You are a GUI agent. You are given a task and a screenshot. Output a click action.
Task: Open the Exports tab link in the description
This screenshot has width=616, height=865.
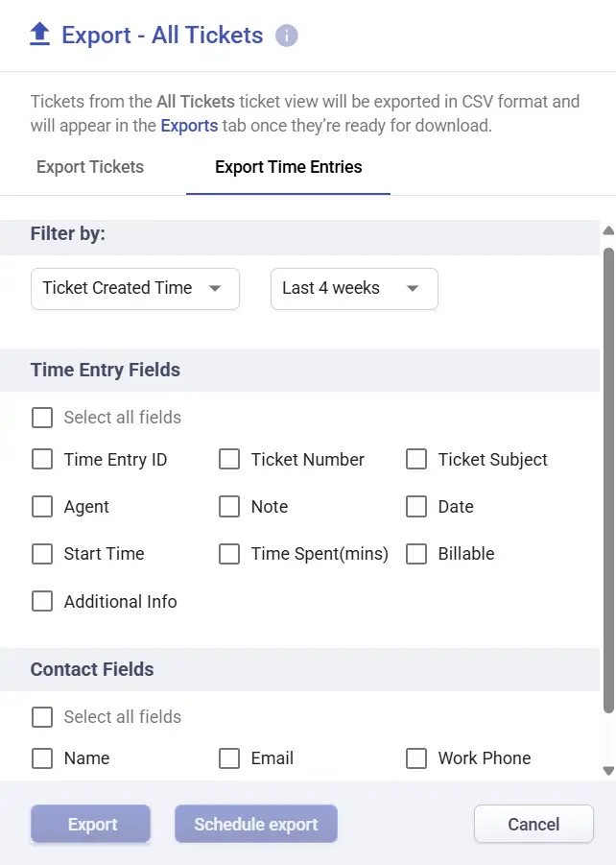(x=188, y=125)
